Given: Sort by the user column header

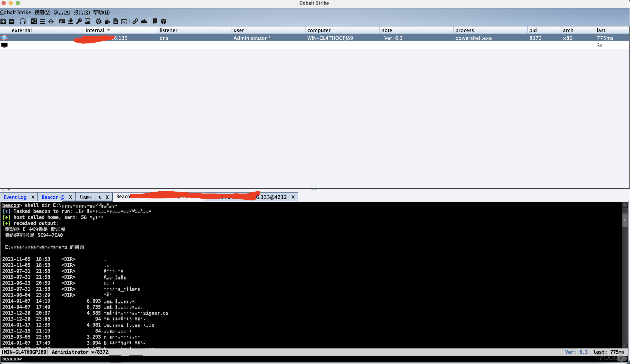Looking at the screenshot, I should click(x=269, y=30).
